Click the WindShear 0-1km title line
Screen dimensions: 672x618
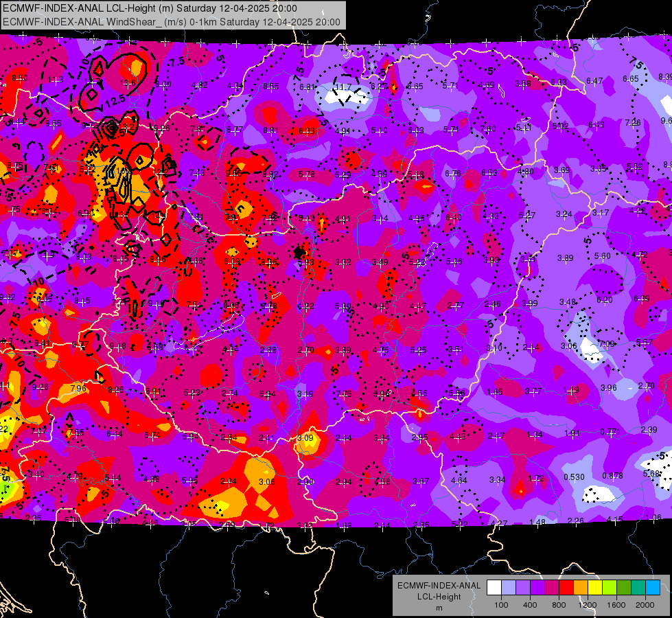coord(172,22)
